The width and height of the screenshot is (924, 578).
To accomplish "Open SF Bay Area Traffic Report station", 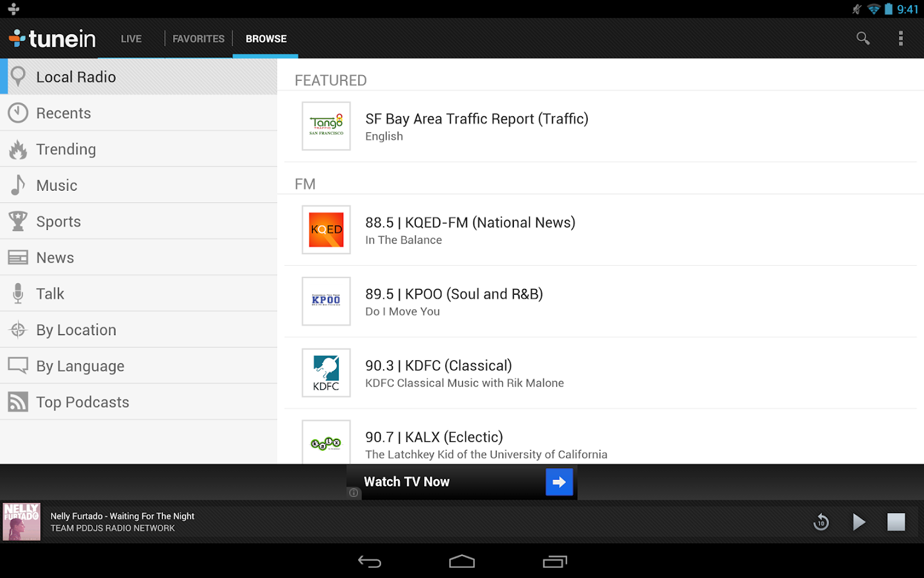I will 601,126.
